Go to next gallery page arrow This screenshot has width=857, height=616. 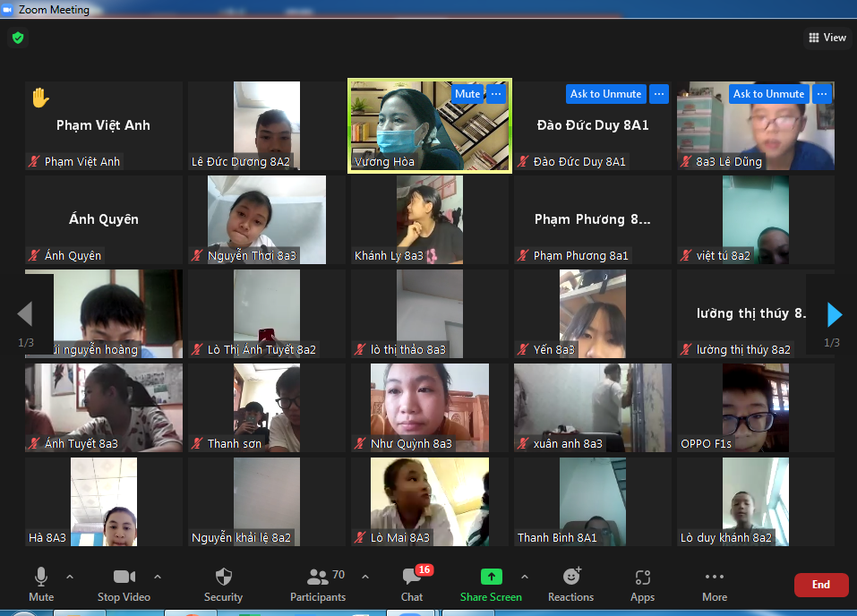(834, 315)
